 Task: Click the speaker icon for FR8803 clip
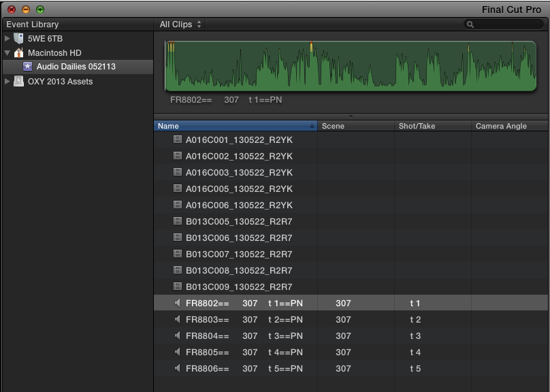click(x=178, y=319)
